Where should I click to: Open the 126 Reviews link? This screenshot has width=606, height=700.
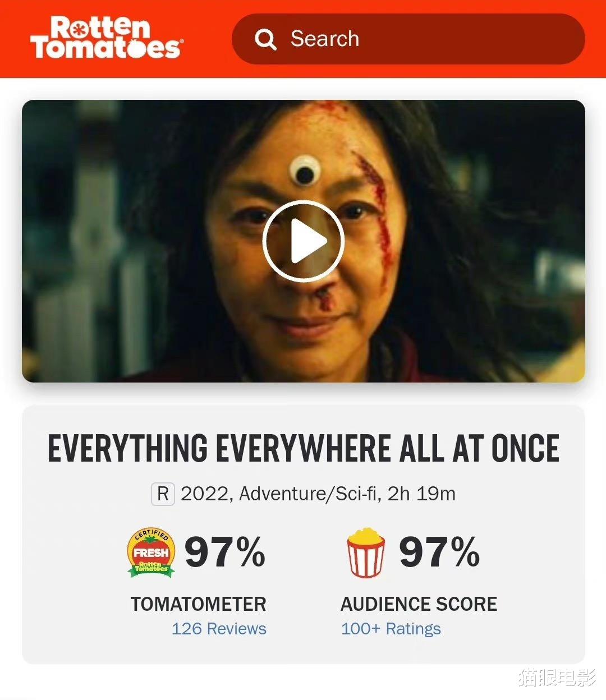pyautogui.click(x=219, y=628)
